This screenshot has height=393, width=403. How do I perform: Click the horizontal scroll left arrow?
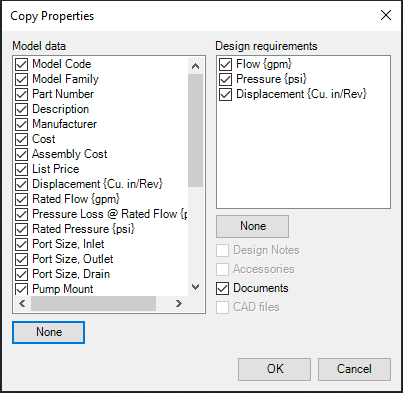(x=22, y=303)
